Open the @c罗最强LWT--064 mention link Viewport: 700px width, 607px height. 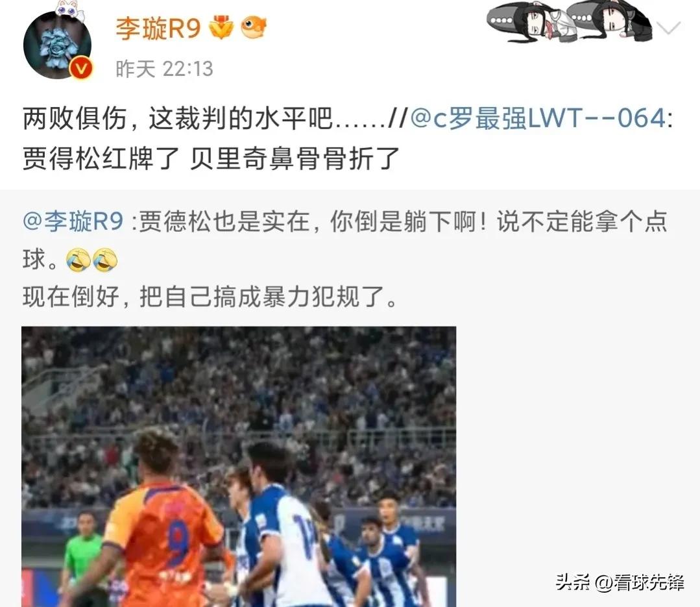pos(541,118)
